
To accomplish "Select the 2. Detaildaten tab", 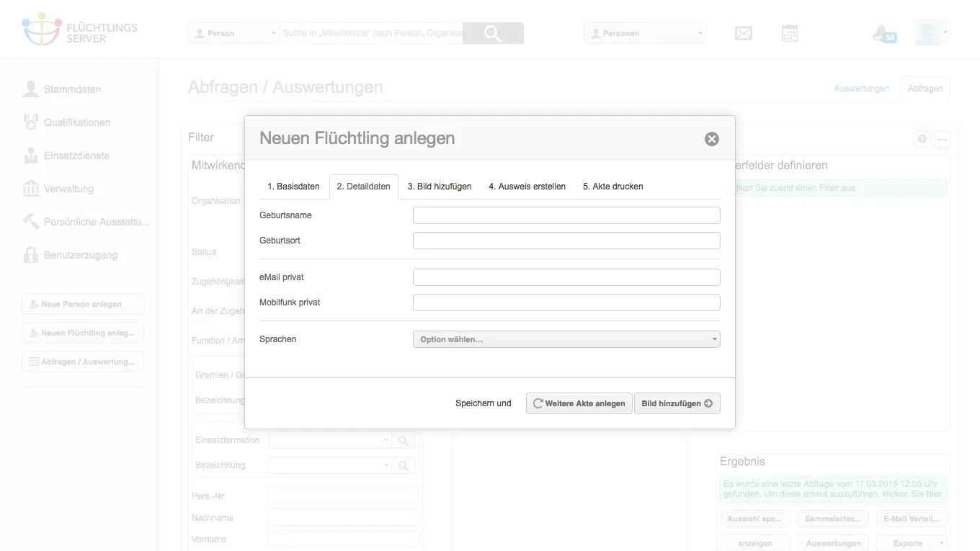I will click(x=364, y=187).
